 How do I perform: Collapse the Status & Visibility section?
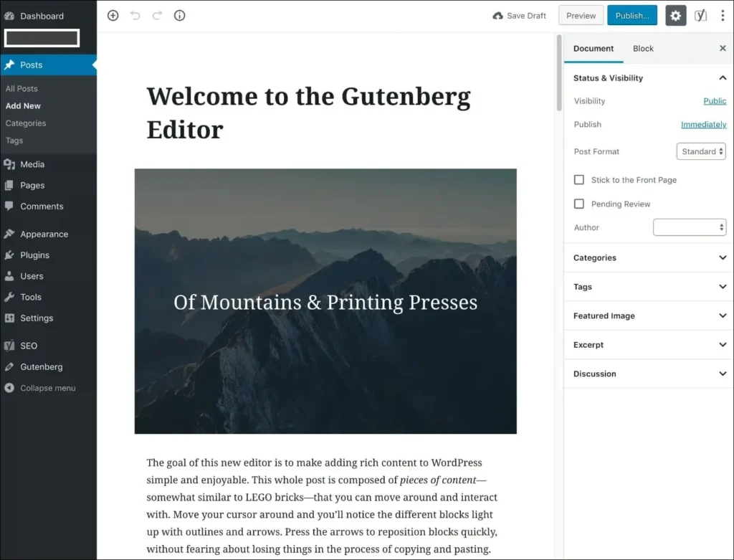click(722, 78)
